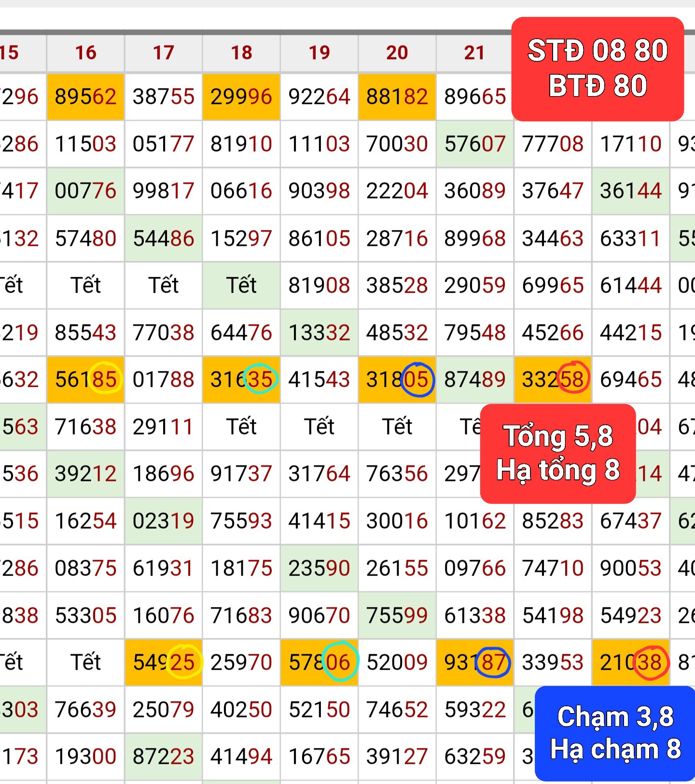Tap the result 85543
Screen dimensions: 695x784
pos(85,333)
